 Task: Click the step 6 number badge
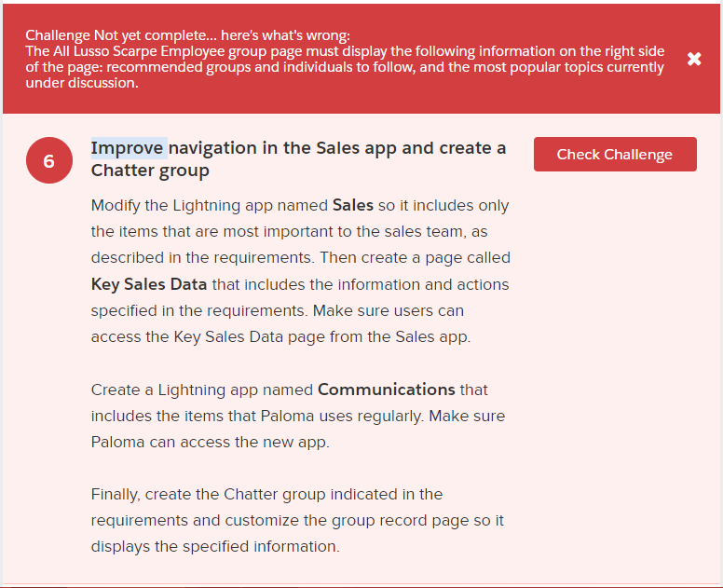click(48, 161)
